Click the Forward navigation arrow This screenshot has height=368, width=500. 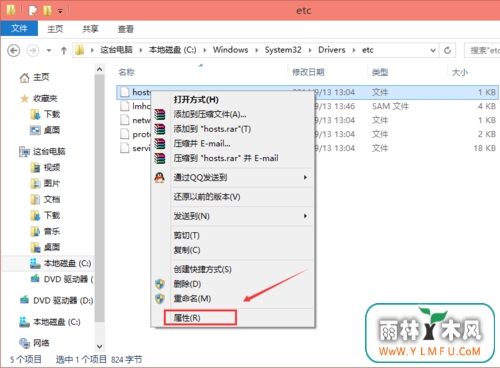pos(33,51)
